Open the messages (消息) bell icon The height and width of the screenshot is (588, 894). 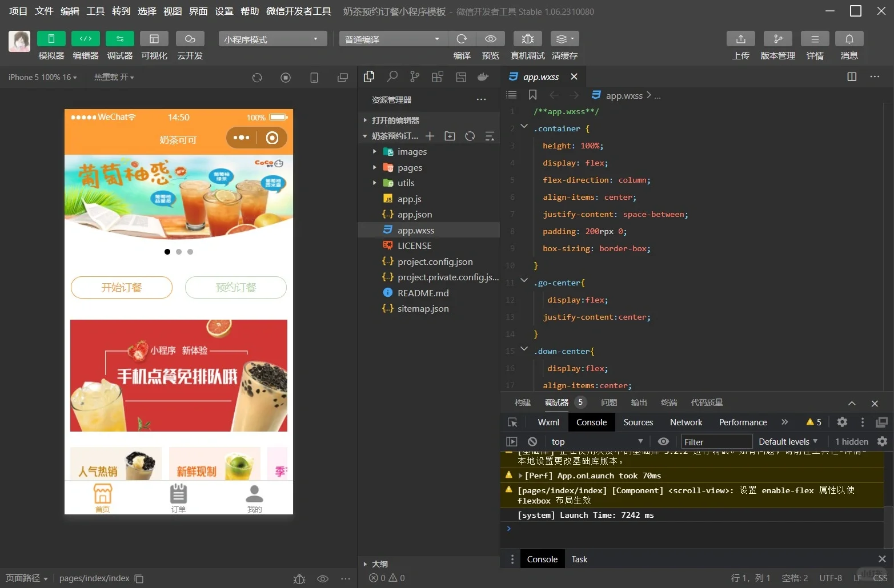pyautogui.click(x=849, y=38)
